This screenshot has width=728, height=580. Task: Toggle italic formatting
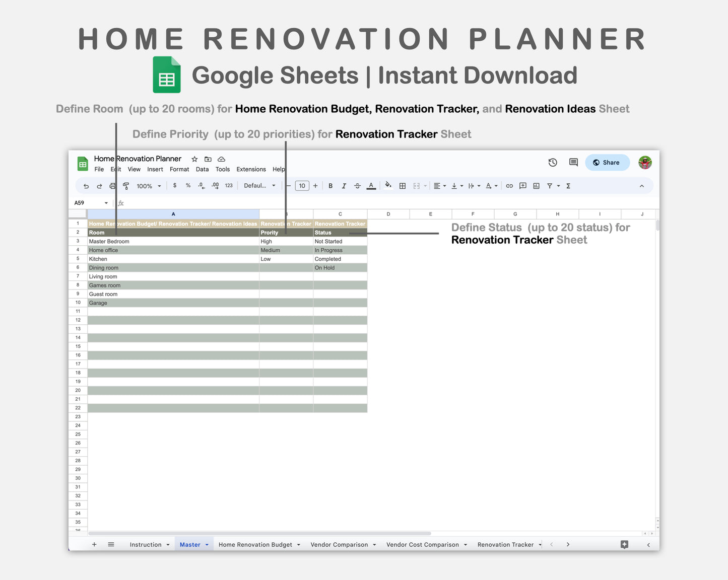[344, 186]
